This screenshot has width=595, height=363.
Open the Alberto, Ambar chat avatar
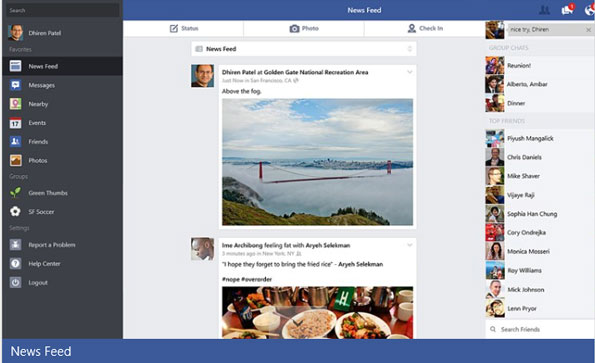click(495, 84)
